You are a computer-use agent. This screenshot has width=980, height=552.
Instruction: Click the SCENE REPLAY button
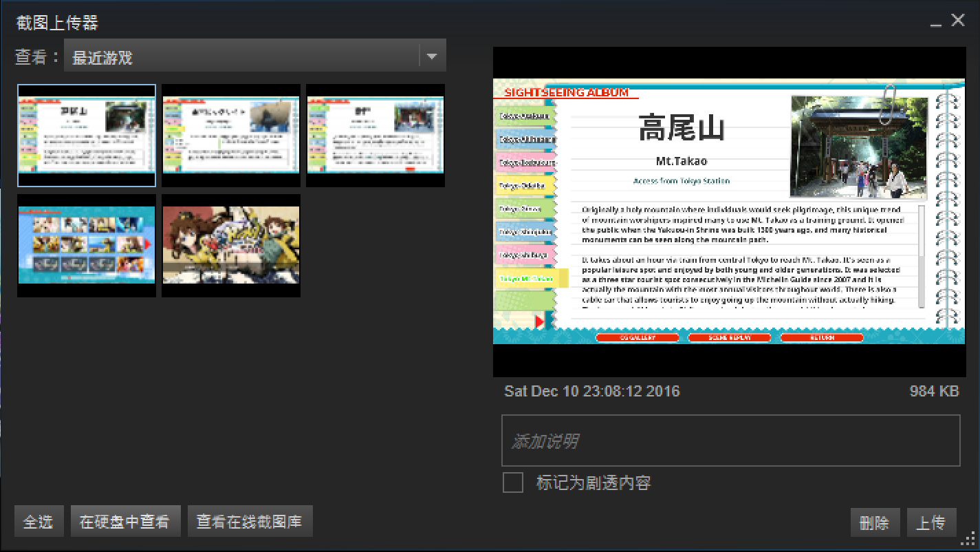pyautogui.click(x=730, y=337)
